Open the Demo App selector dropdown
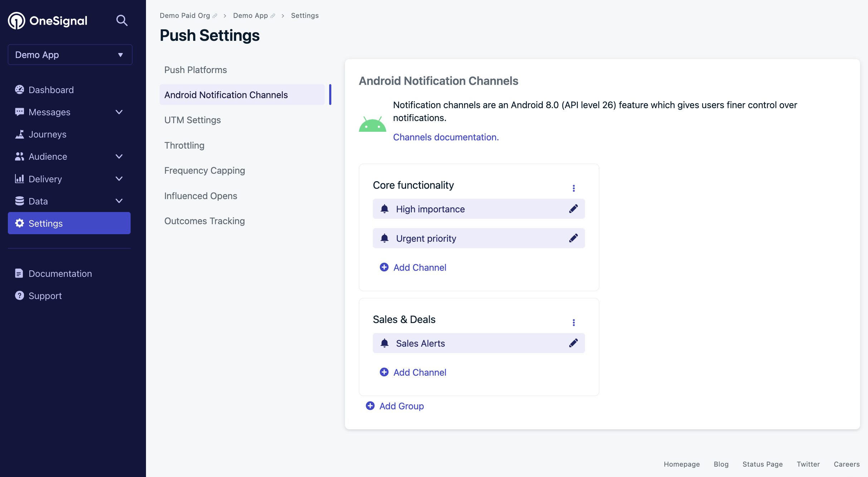The width and height of the screenshot is (868, 477). tap(70, 55)
